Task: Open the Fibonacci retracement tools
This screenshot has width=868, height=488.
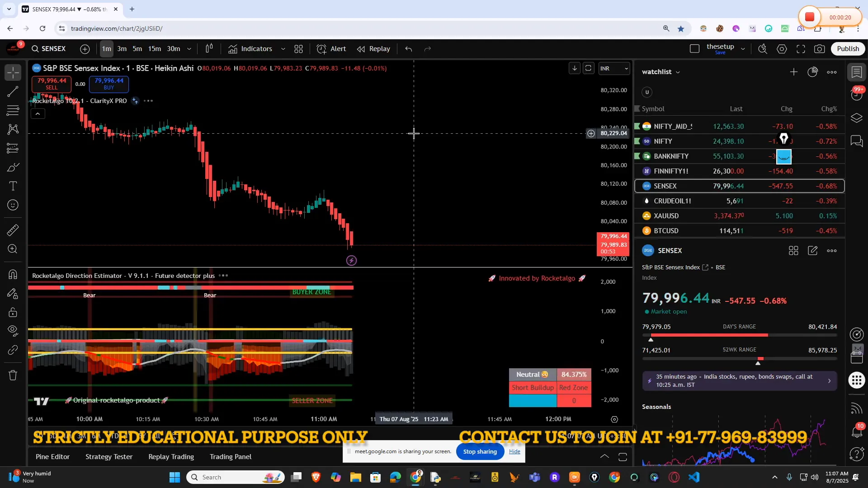Action: (13, 110)
